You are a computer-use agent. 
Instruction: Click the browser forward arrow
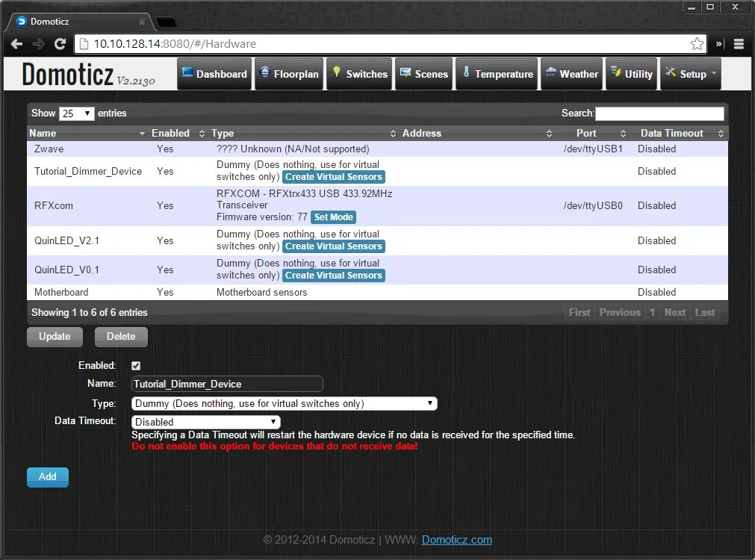pyautogui.click(x=39, y=44)
